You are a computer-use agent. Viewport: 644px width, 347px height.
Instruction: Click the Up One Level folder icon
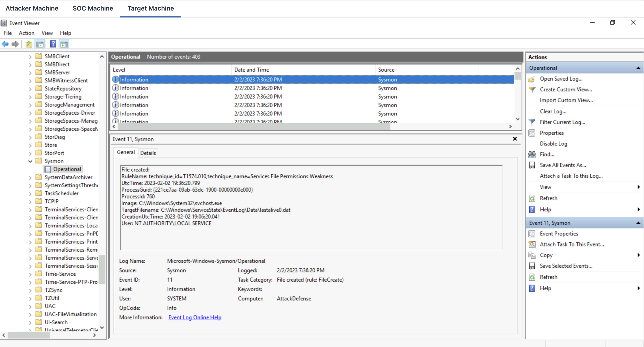point(29,44)
